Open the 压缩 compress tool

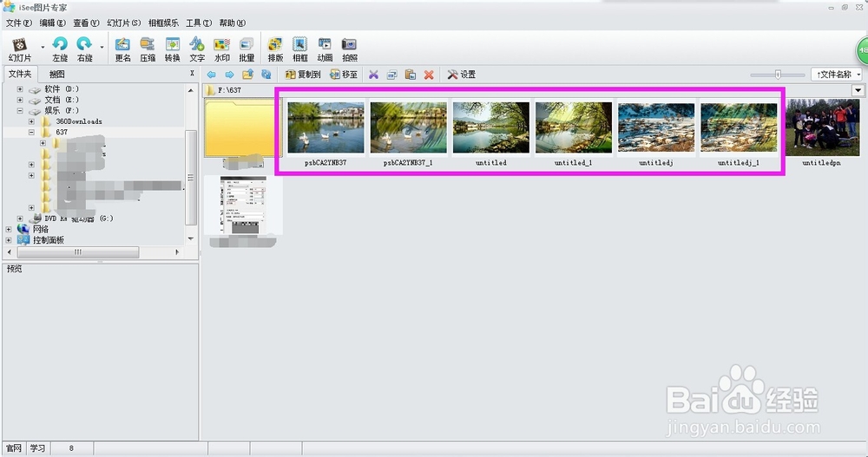(x=148, y=49)
